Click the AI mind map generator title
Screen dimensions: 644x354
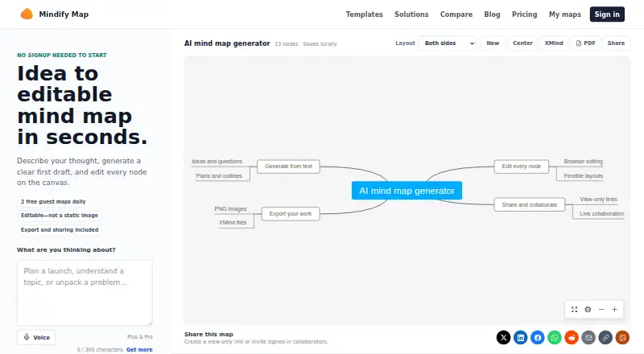pos(227,43)
